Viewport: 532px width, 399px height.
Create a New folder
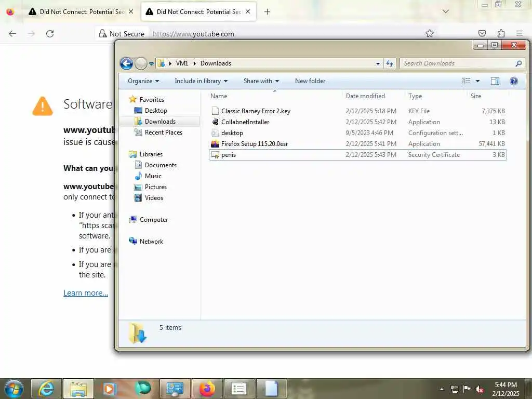[x=310, y=81]
